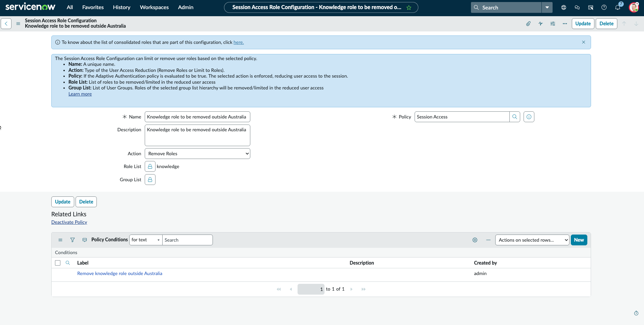Unlock the Role List lock icon

[150, 166]
